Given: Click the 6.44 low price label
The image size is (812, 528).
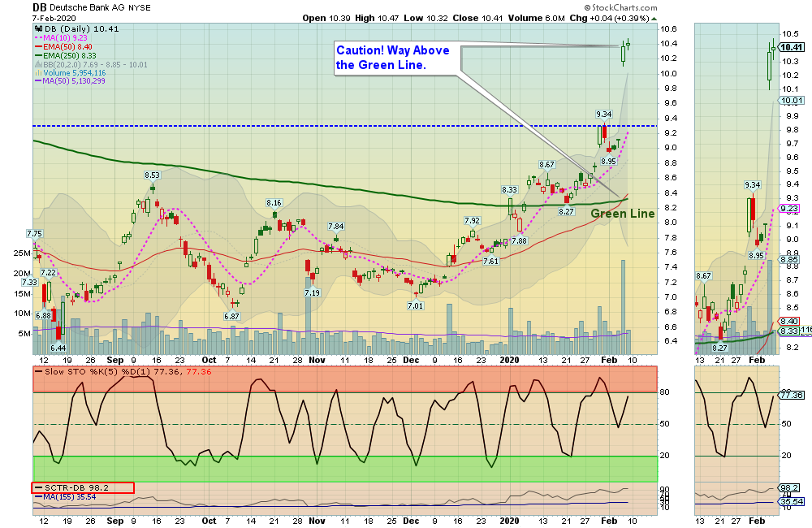Looking at the screenshot, I should pyautogui.click(x=58, y=348).
